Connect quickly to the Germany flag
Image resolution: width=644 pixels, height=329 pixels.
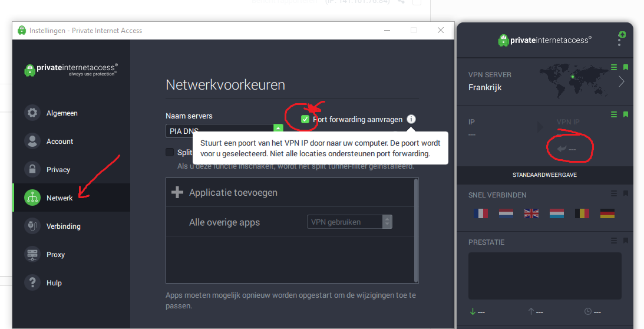tap(607, 213)
